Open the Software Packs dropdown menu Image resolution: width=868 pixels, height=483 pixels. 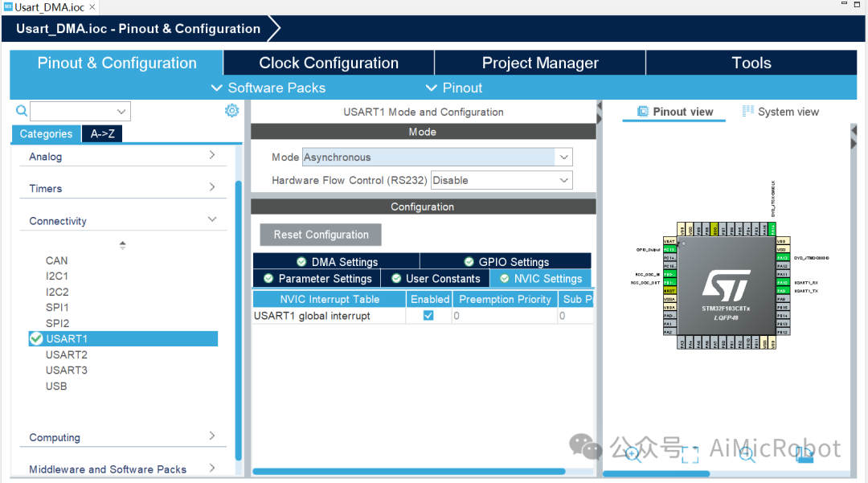click(x=269, y=88)
